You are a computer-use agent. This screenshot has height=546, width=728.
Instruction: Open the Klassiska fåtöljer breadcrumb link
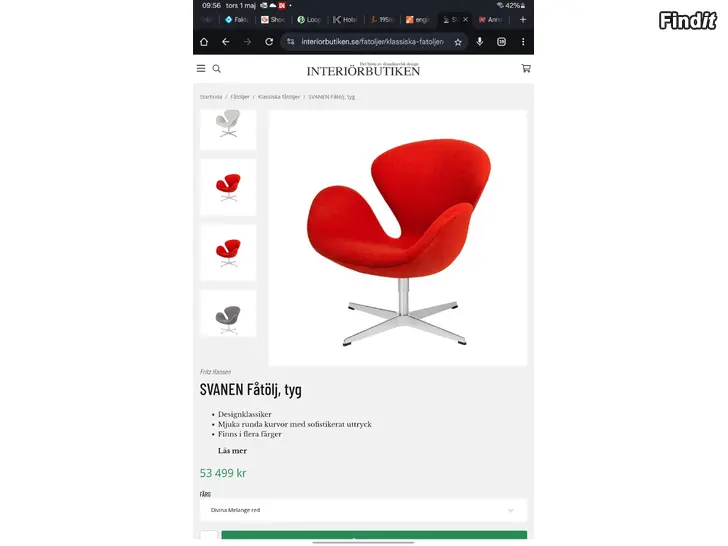pos(279,97)
